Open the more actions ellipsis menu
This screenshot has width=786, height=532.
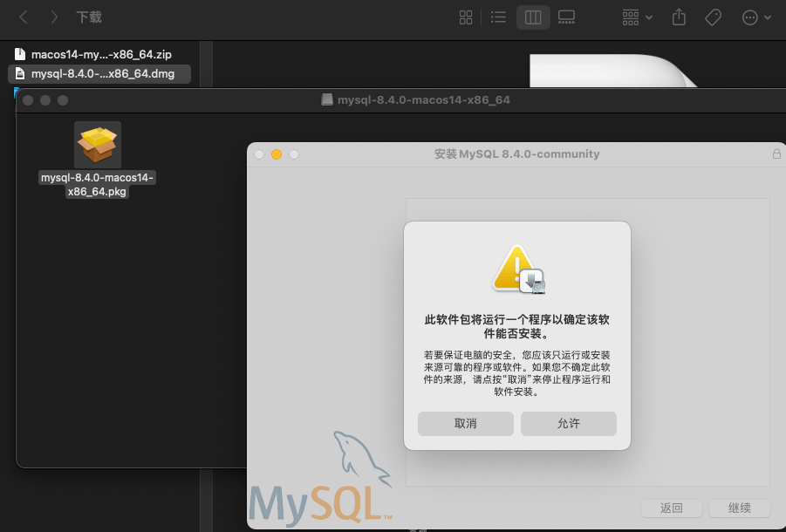[756, 17]
